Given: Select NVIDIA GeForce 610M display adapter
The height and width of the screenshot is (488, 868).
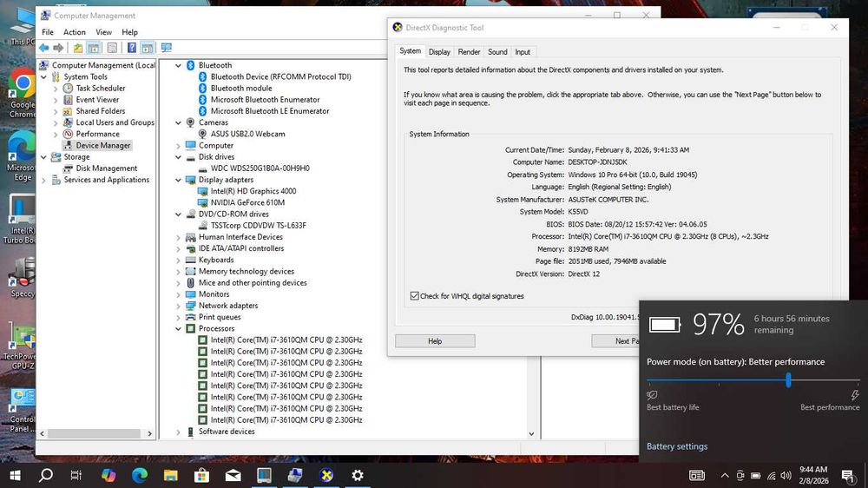Looking at the screenshot, I should (x=247, y=202).
